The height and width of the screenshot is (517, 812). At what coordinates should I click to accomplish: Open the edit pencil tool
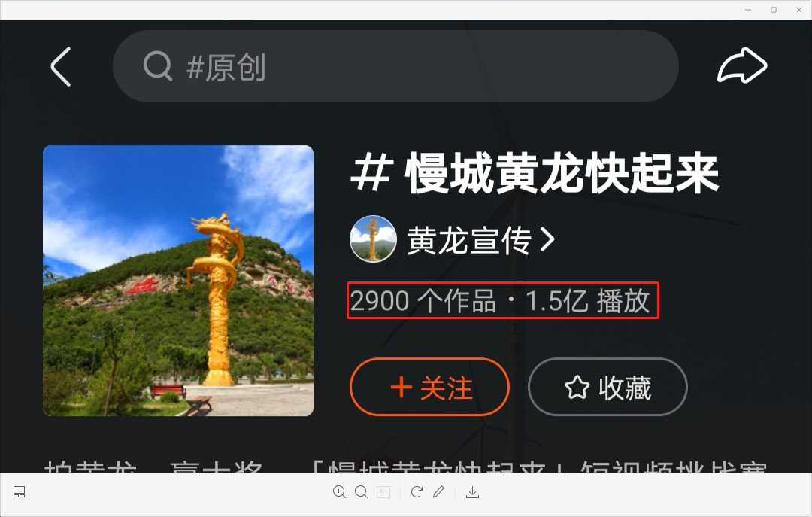438,491
